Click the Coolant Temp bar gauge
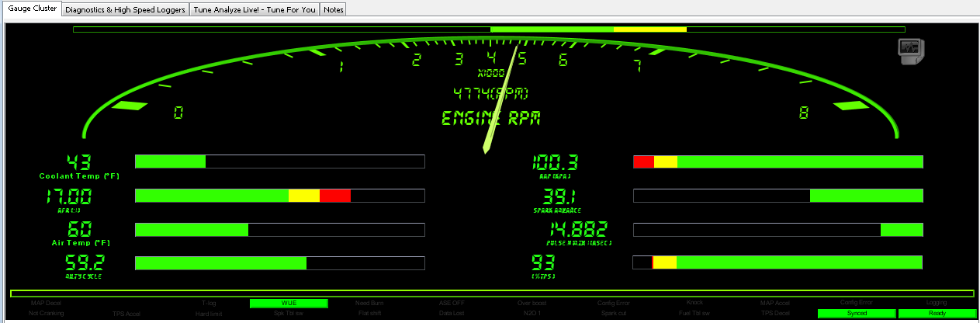The width and height of the screenshot is (980, 323). click(x=280, y=161)
